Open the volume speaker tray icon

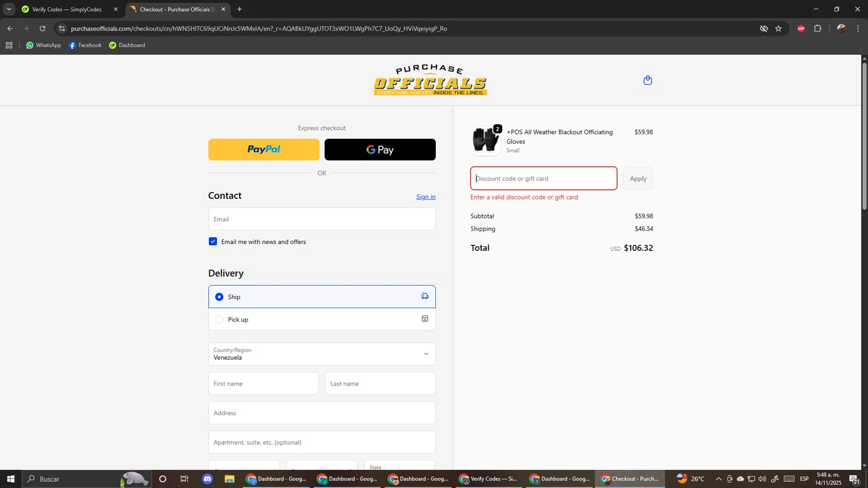pos(762,479)
